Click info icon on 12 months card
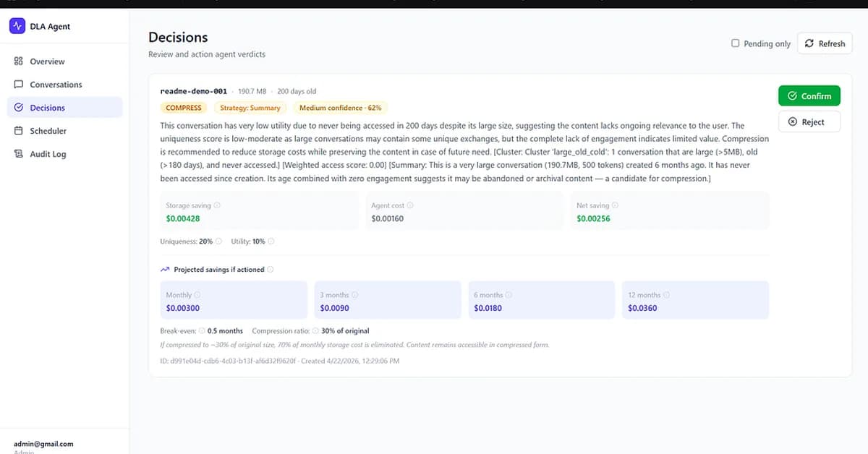The width and height of the screenshot is (868, 454). (666, 295)
